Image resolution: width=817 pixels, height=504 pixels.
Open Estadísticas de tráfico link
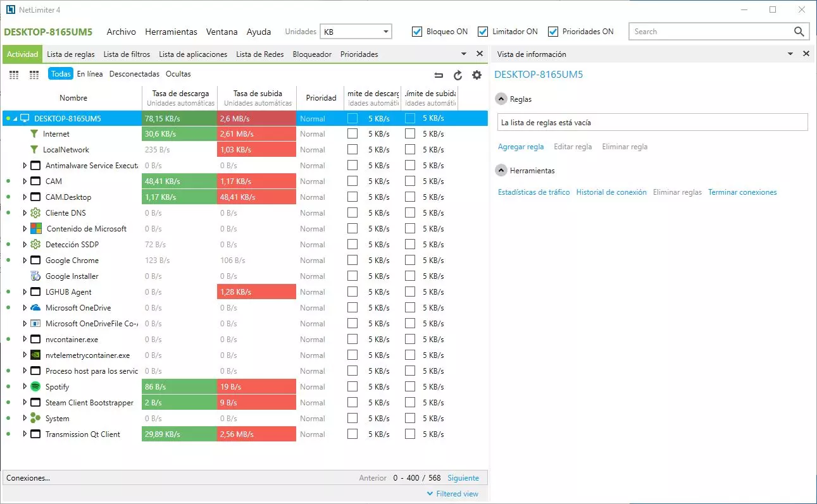(x=533, y=192)
